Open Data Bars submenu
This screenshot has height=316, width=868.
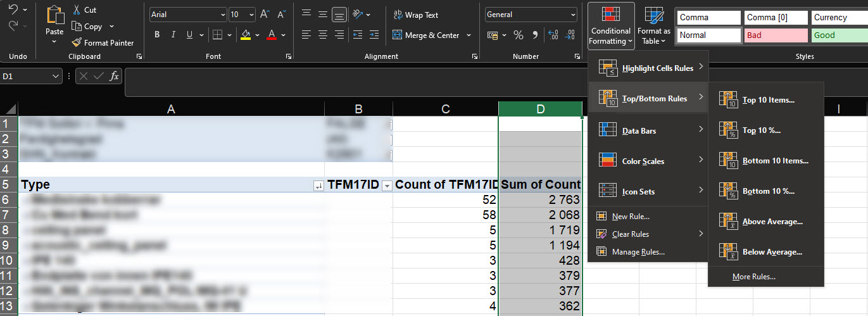648,130
